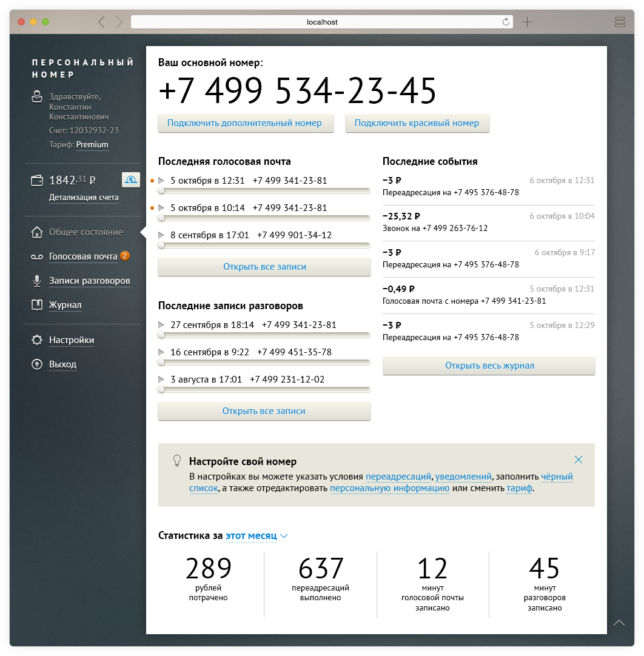This screenshot has height=656, width=644.
Task: Click the localhost address bar
Action: [322, 22]
